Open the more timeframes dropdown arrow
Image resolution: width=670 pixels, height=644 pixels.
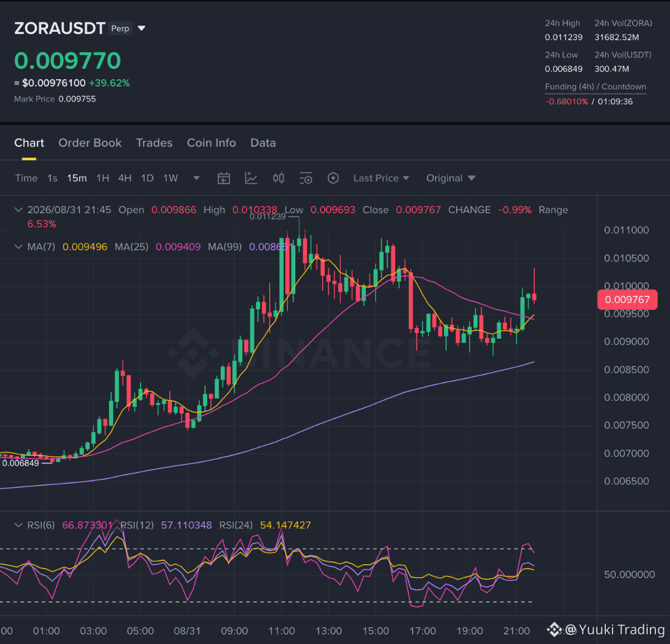pos(197,178)
